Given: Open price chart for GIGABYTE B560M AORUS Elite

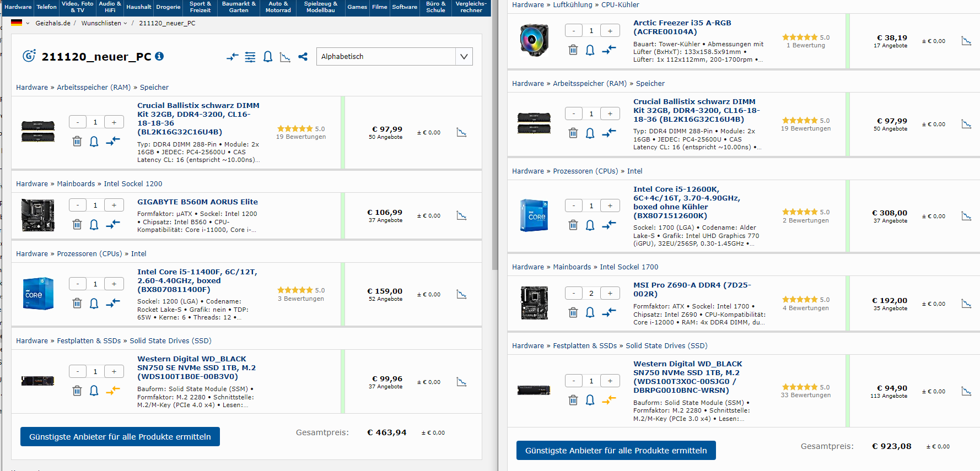Looking at the screenshot, I should (462, 215).
